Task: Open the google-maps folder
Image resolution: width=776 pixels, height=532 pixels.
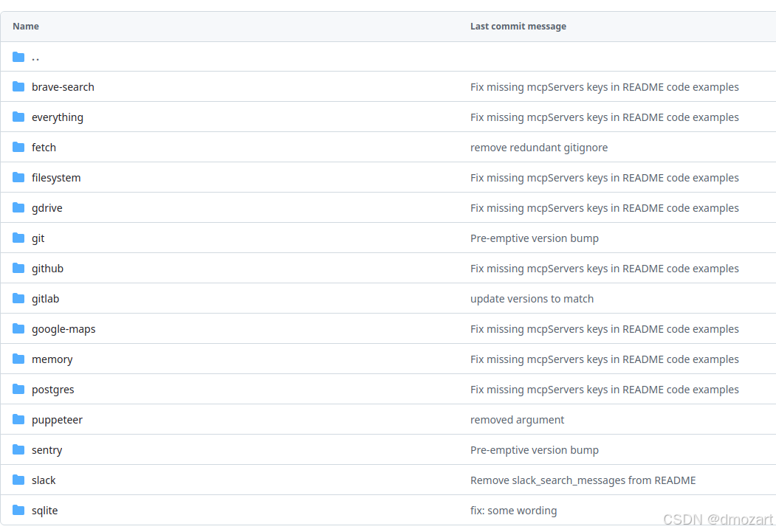Action: coord(63,329)
